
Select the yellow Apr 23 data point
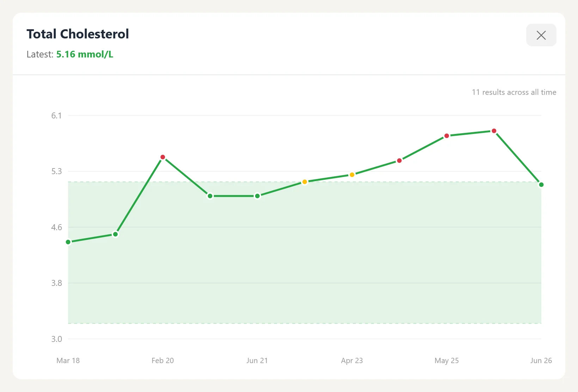(352, 174)
